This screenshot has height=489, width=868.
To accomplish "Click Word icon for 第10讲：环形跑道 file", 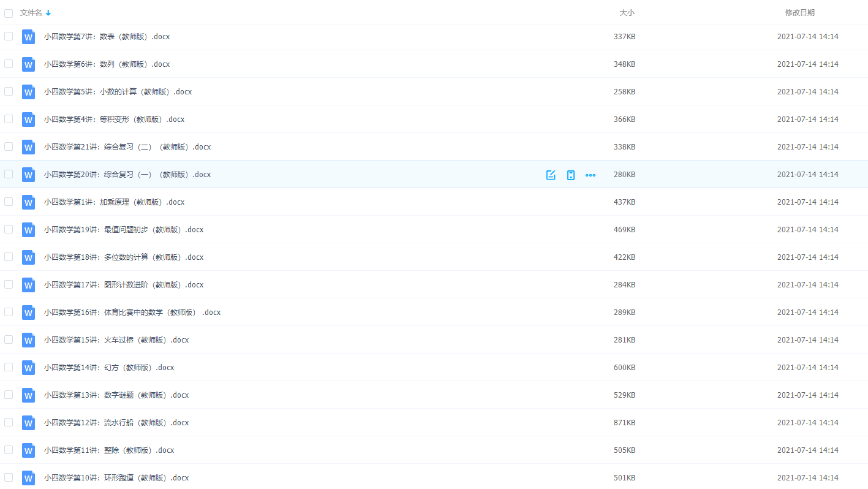I will click(28, 478).
